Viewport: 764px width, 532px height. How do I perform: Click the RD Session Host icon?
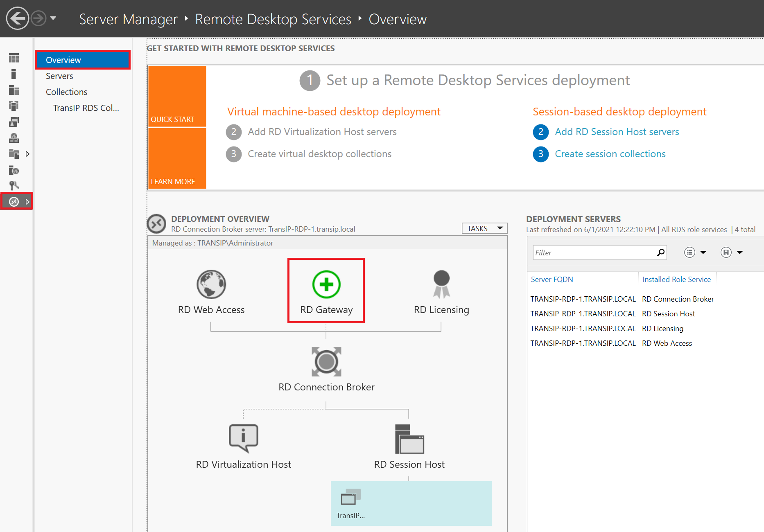[409, 439]
